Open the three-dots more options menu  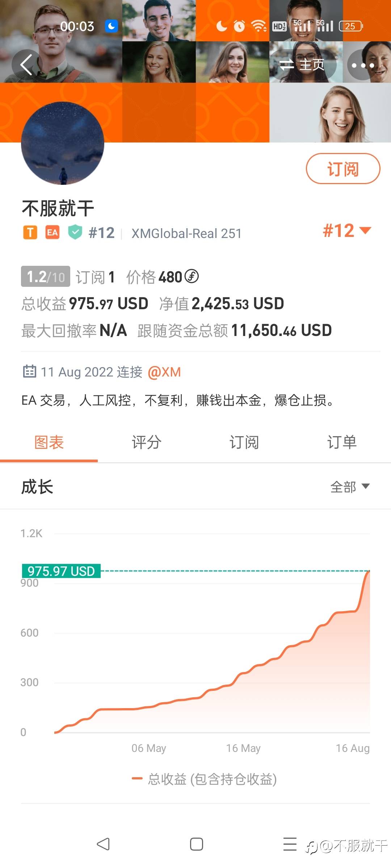tap(363, 65)
